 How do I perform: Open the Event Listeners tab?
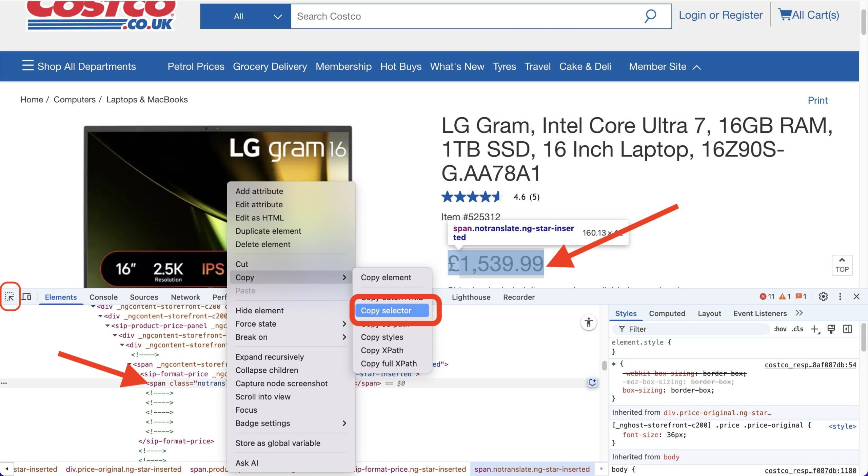coord(760,313)
